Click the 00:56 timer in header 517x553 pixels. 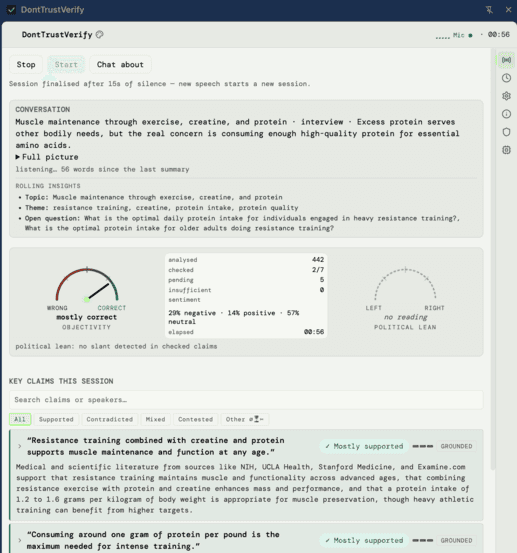(x=499, y=35)
